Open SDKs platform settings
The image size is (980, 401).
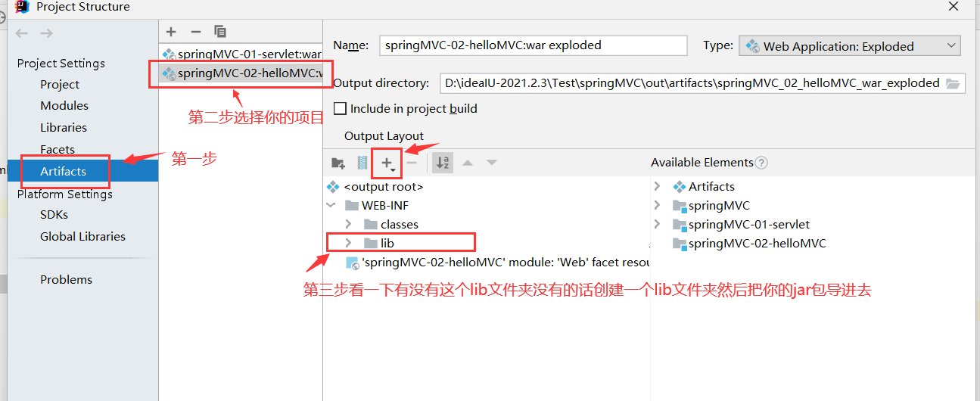pyautogui.click(x=54, y=215)
